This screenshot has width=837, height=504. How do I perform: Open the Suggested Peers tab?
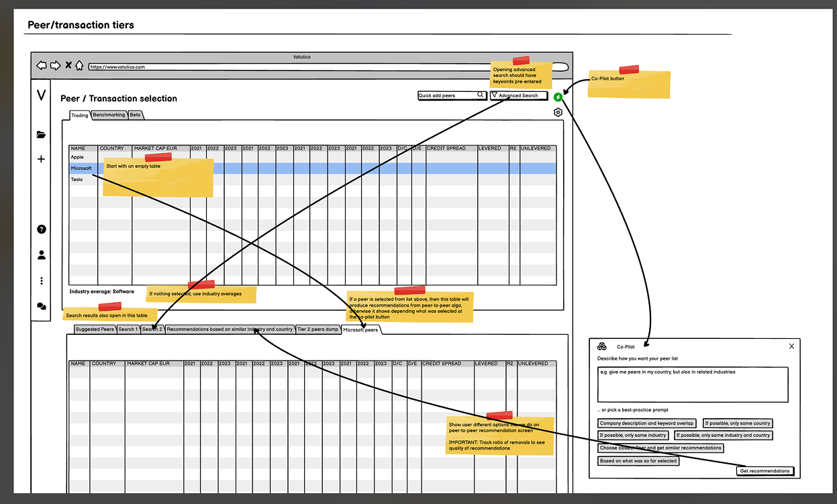click(x=95, y=330)
